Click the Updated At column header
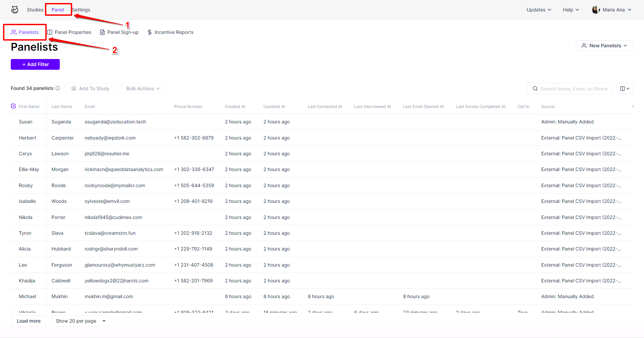644x338 pixels. (274, 107)
